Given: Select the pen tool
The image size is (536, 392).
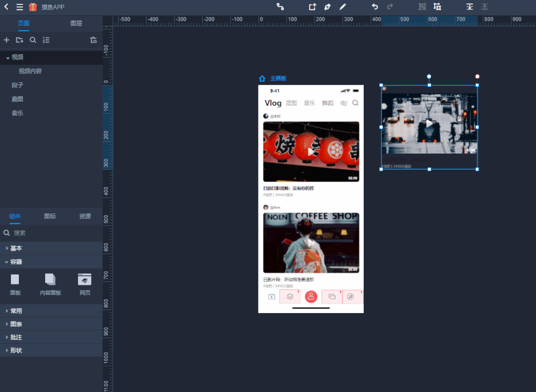Looking at the screenshot, I should [328, 7].
